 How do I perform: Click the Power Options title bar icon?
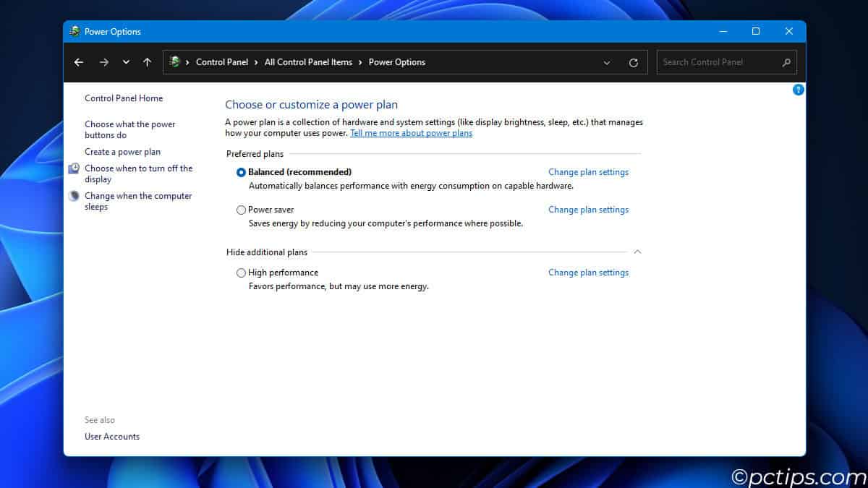[75, 31]
